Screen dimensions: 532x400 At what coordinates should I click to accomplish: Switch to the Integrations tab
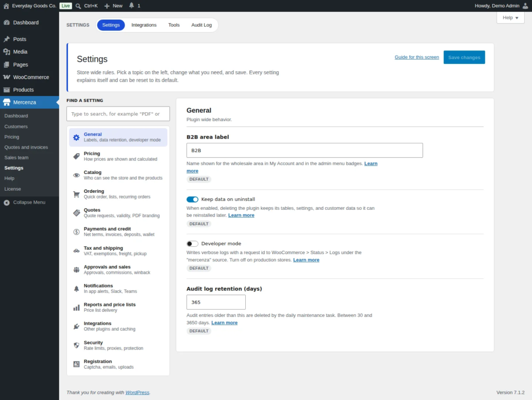[144, 25]
